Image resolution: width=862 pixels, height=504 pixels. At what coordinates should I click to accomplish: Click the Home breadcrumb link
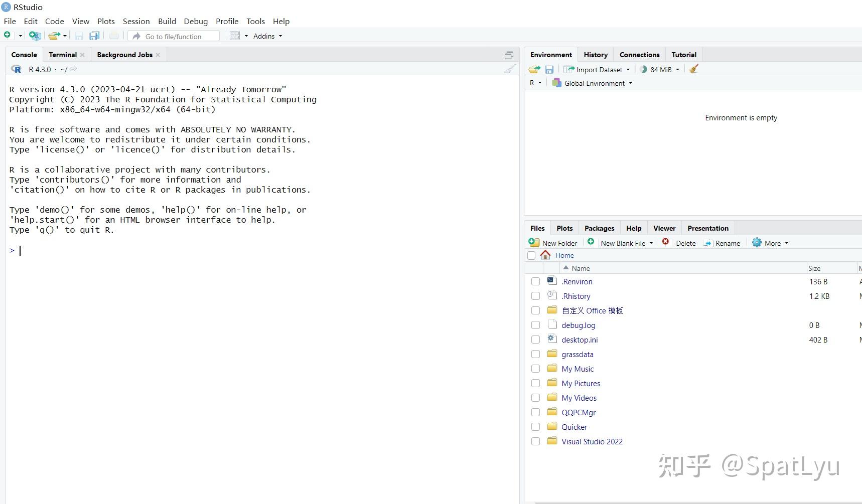pos(564,255)
